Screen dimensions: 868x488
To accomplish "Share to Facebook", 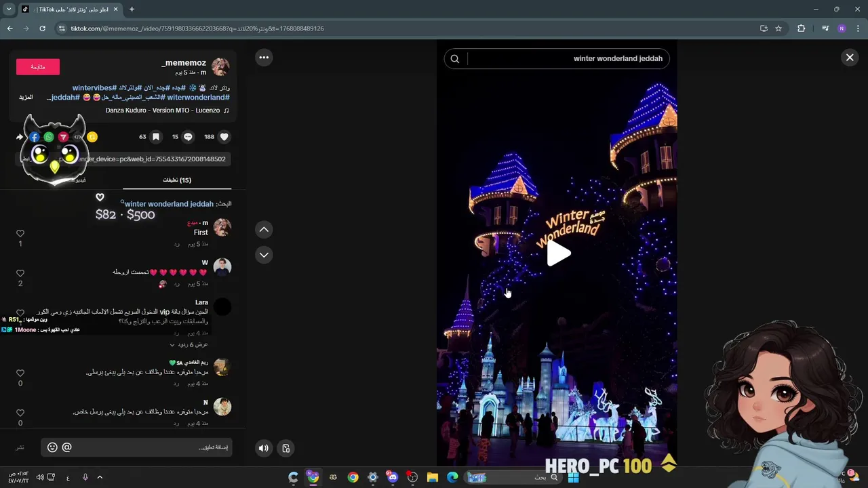I will point(35,137).
